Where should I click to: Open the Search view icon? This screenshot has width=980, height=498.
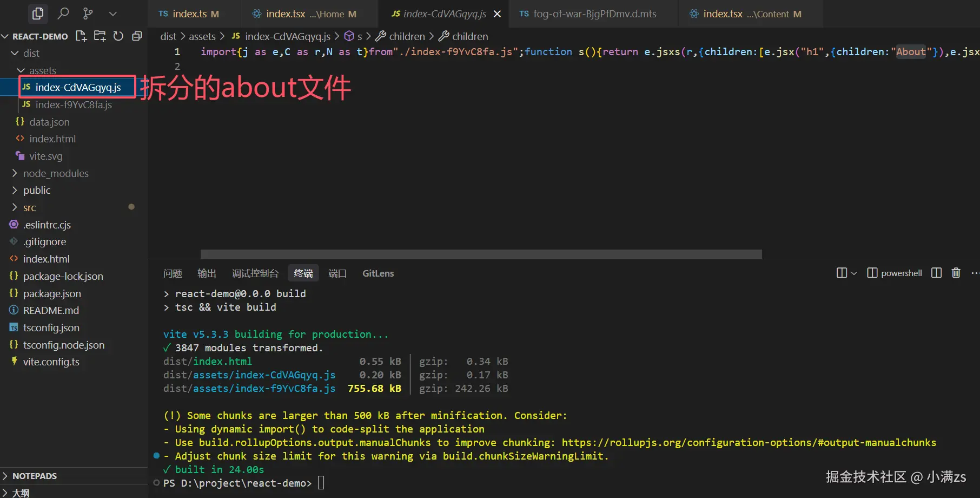coord(63,14)
